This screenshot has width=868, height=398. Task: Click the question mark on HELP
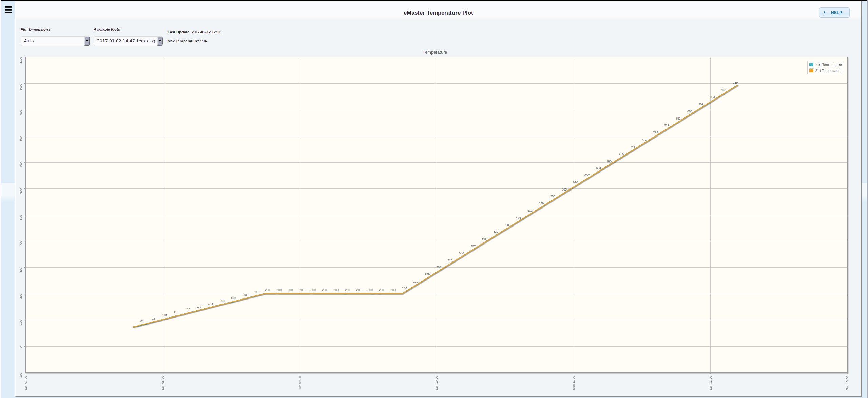click(x=824, y=13)
